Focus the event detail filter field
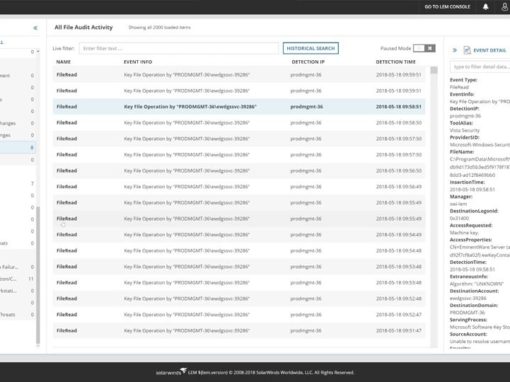The width and height of the screenshot is (510, 382). pos(480,67)
